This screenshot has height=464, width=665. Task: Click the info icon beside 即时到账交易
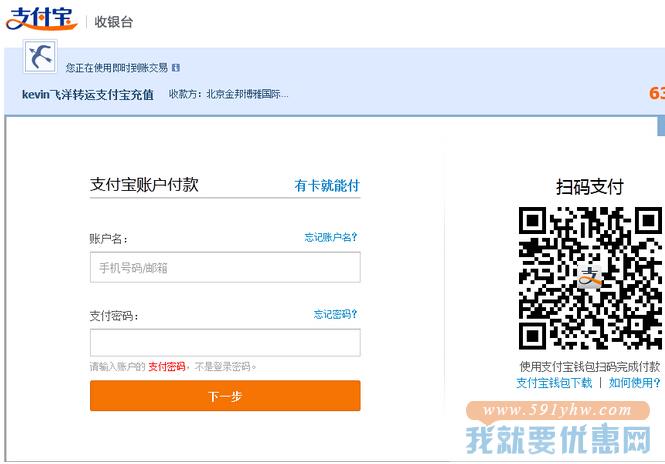[x=176, y=68]
